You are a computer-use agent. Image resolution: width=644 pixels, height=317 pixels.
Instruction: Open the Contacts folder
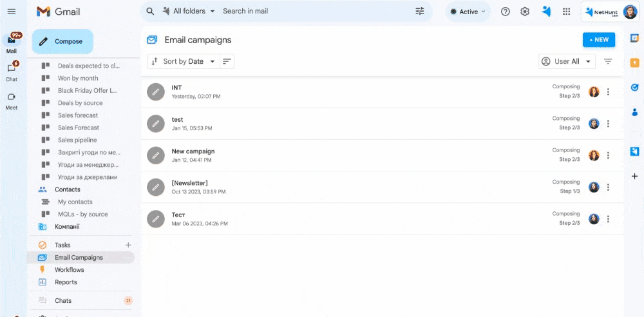[x=68, y=189]
